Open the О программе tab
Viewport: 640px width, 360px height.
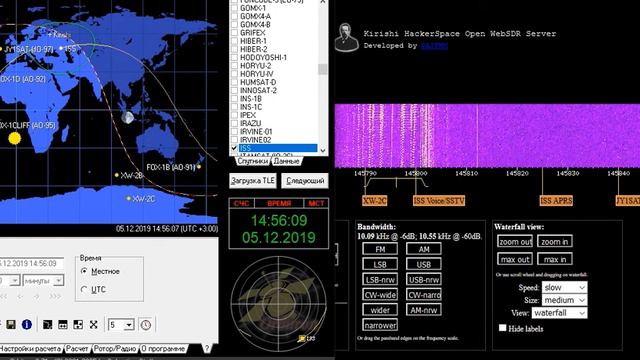tap(163, 349)
